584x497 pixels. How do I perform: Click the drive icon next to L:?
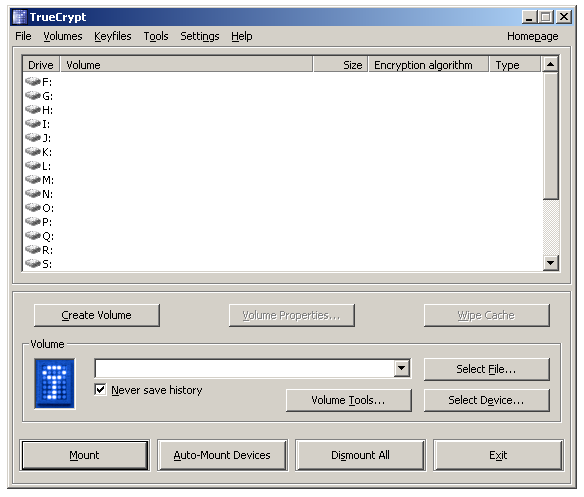pyautogui.click(x=33, y=166)
